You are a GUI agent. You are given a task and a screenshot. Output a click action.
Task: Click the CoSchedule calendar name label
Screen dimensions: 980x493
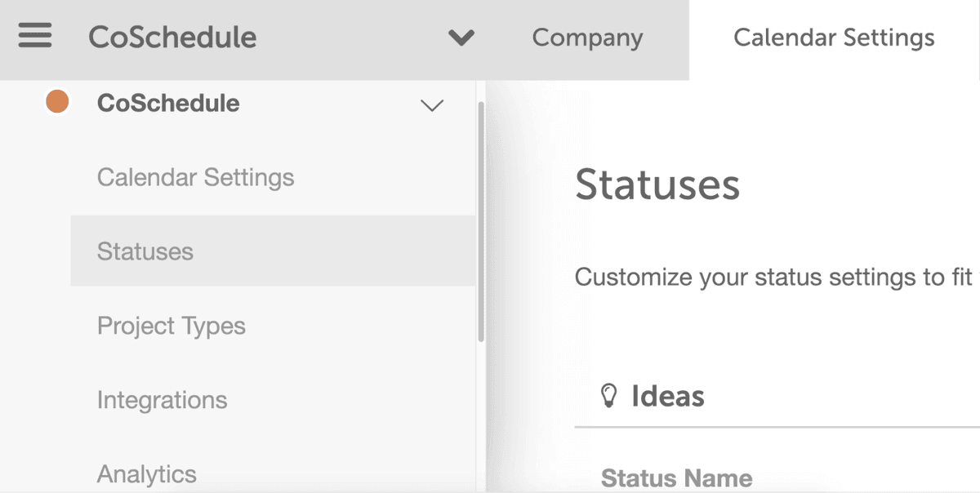click(167, 103)
